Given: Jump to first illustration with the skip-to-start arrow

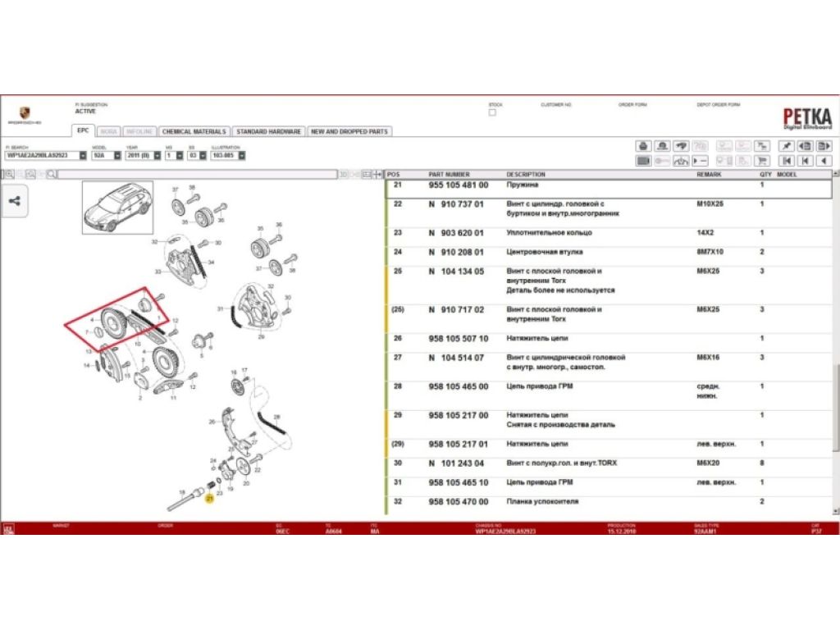Looking at the screenshot, I should coord(786,161).
